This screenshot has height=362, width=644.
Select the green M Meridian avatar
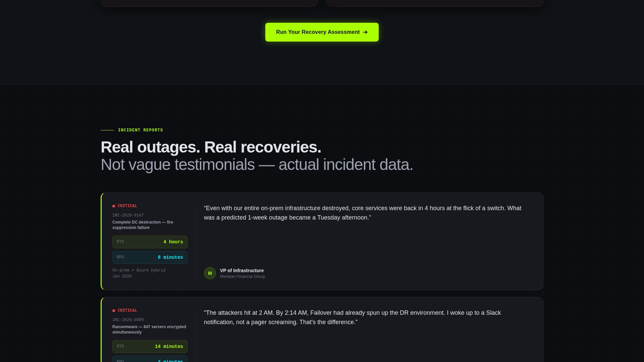pos(210,273)
